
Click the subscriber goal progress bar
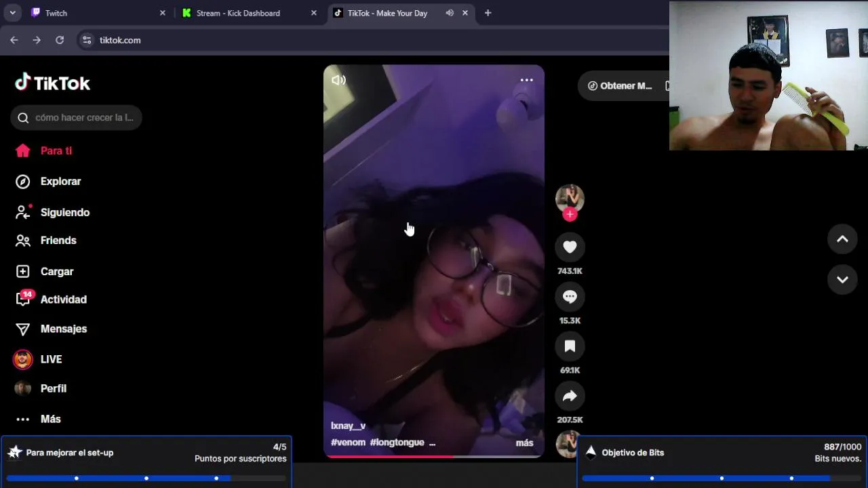point(146,479)
